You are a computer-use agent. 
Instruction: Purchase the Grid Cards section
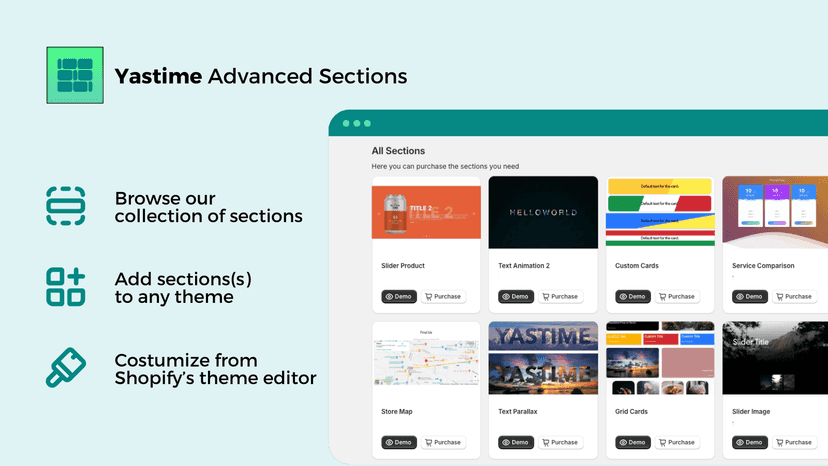point(677,442)
